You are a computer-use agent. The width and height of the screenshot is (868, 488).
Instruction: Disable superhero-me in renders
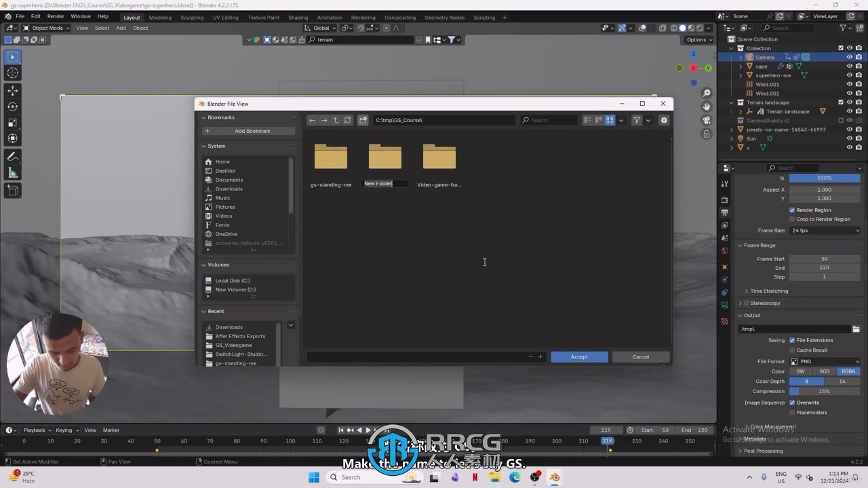859,75
